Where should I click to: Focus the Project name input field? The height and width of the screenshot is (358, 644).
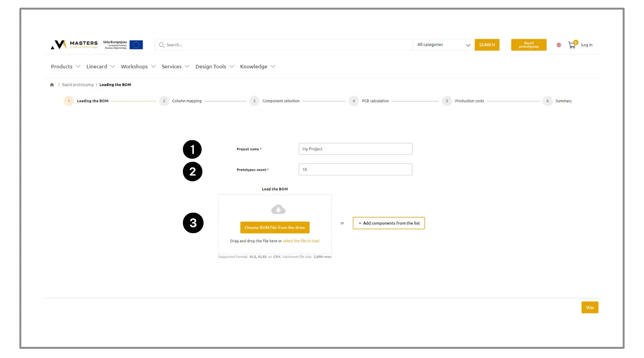[355, 149]
